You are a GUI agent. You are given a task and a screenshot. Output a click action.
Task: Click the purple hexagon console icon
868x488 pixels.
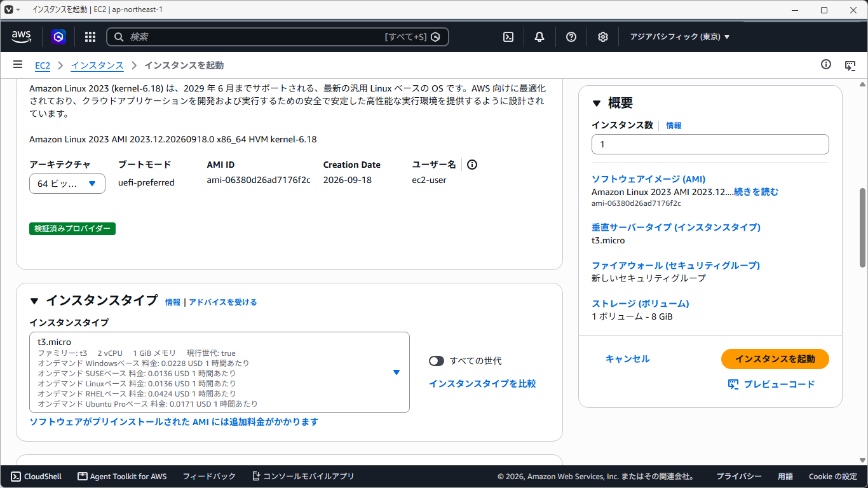pos(58,37)
